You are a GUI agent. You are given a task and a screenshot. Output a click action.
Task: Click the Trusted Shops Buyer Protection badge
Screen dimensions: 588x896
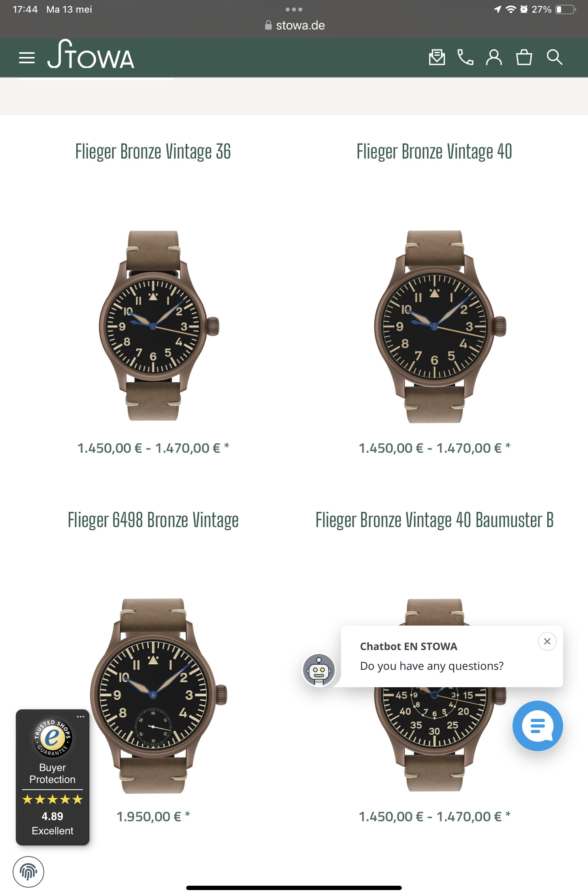53,777
